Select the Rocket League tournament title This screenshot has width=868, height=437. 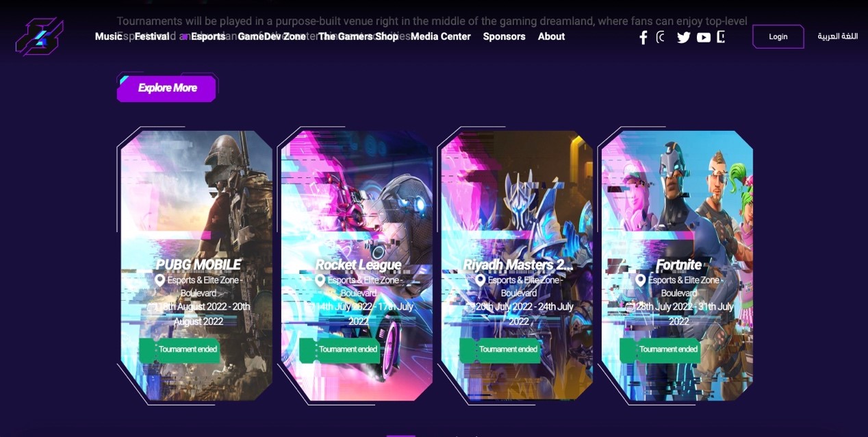click(x=358, y=264)
